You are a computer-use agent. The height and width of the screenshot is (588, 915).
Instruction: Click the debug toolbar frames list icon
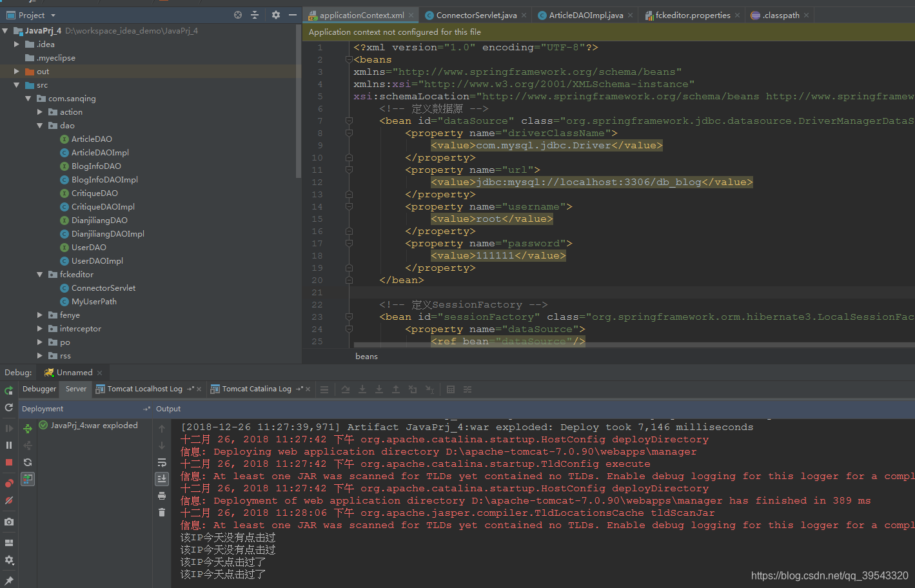(324, 389)
